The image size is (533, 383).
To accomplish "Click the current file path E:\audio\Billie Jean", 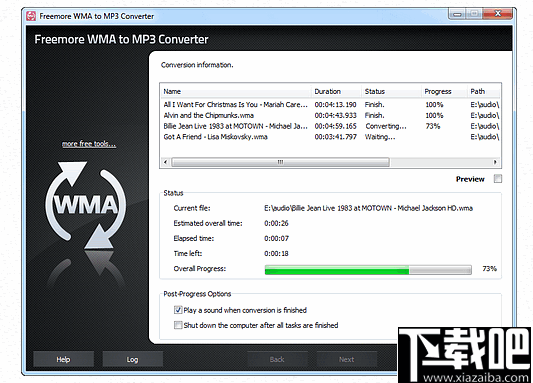I will pos(368,208).
